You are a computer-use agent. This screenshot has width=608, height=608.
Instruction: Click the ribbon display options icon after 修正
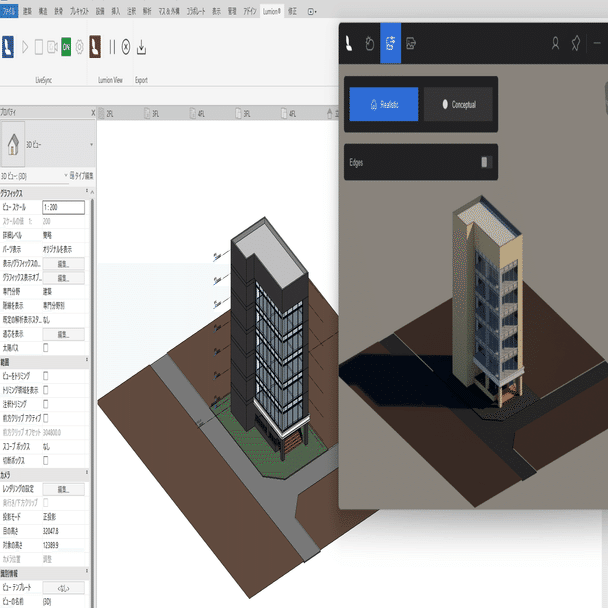point(312,12)
